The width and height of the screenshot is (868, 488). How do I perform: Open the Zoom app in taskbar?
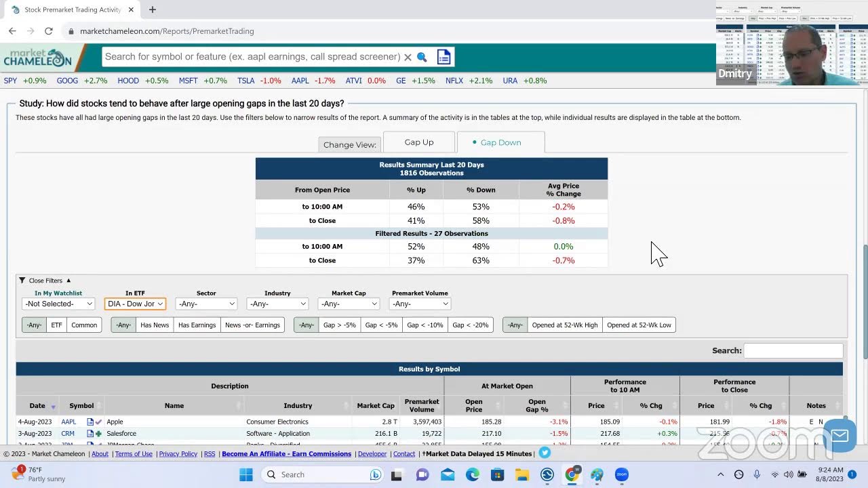click(x=622, y=474)
